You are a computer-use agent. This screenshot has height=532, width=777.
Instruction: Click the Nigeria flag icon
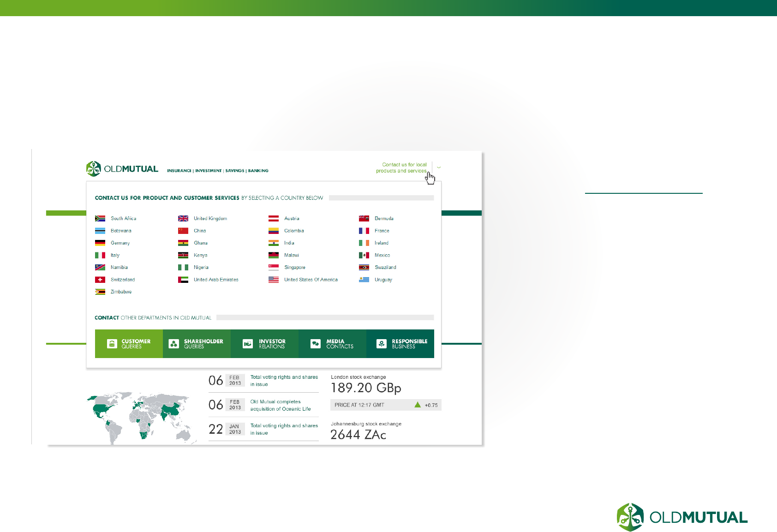[x=183, y=267]
